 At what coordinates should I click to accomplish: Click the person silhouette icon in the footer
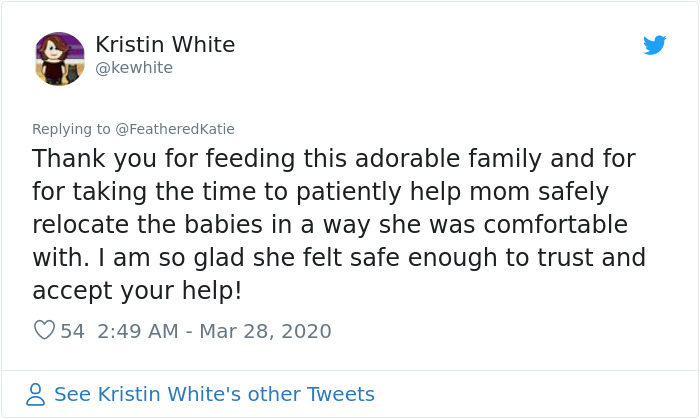(36, 394)
